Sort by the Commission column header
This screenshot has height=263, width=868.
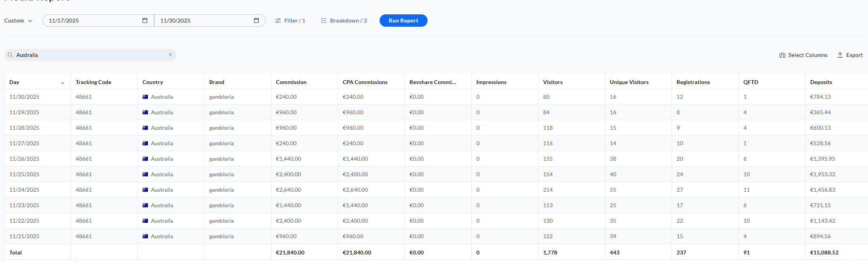pos(291,82)
